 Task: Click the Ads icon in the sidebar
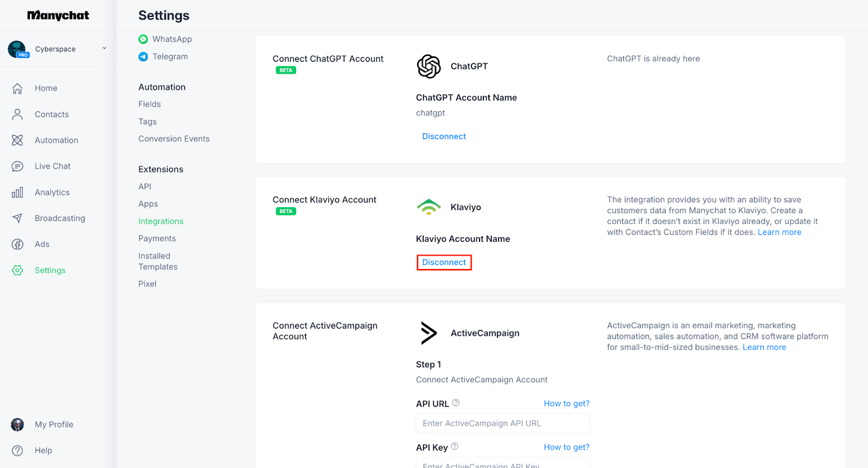tap(17, 245)
